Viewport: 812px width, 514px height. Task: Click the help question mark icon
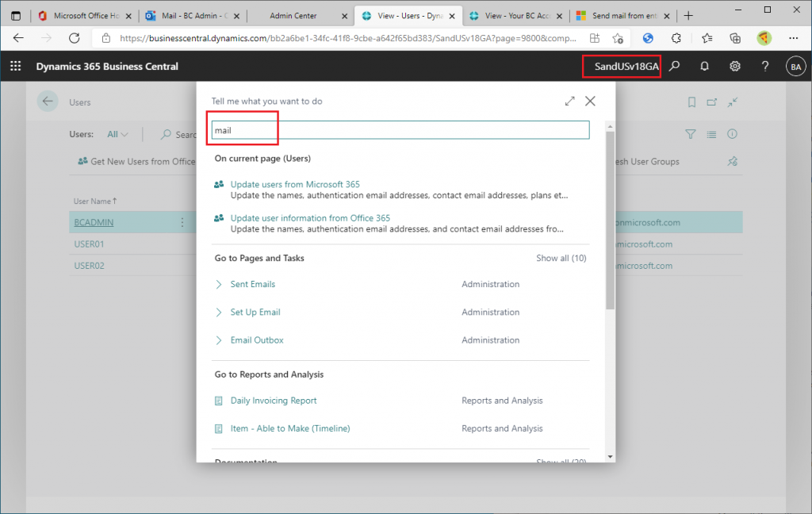[x=765, y=67]
